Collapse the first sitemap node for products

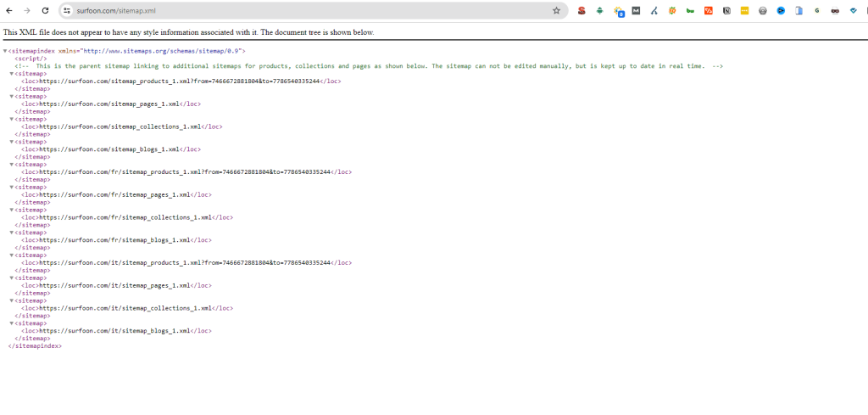point(12,74)
